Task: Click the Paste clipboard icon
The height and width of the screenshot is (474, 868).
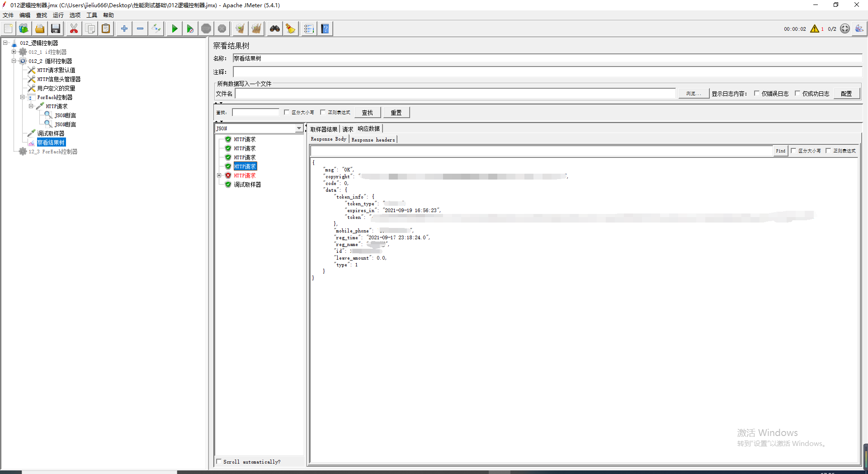Action: pos(106,28)
